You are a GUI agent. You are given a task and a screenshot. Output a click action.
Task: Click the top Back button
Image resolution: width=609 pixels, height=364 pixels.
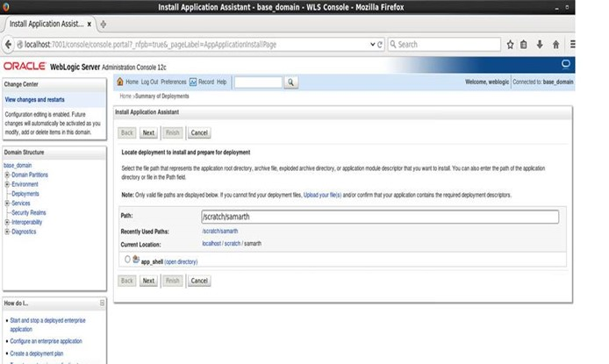(x=127, y=132)
